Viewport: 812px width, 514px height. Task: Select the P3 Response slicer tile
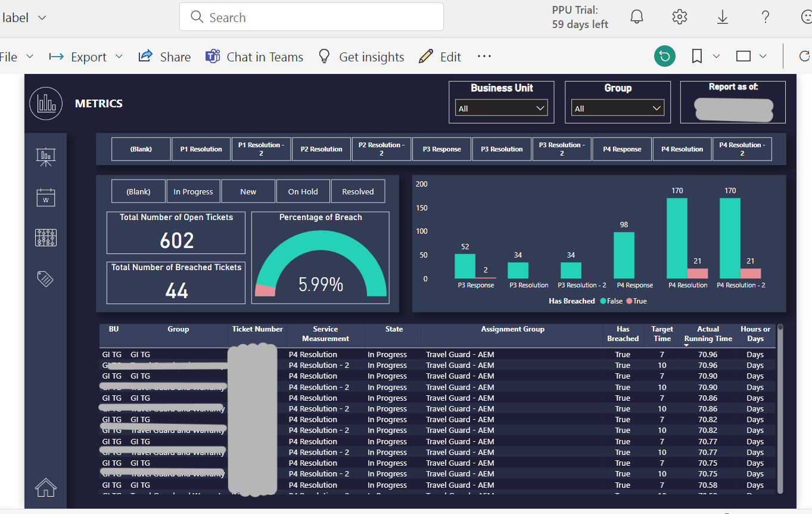(x=442, y=149)
